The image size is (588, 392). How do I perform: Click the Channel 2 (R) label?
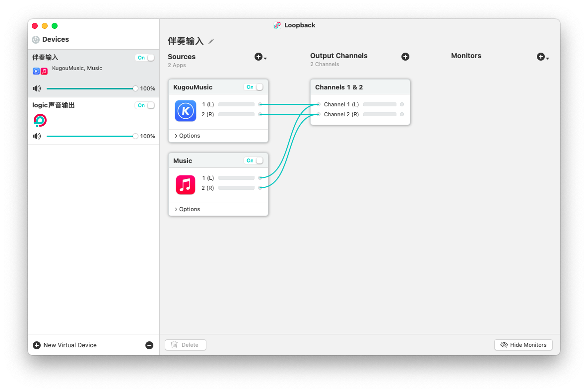click(x=341, y=114)
